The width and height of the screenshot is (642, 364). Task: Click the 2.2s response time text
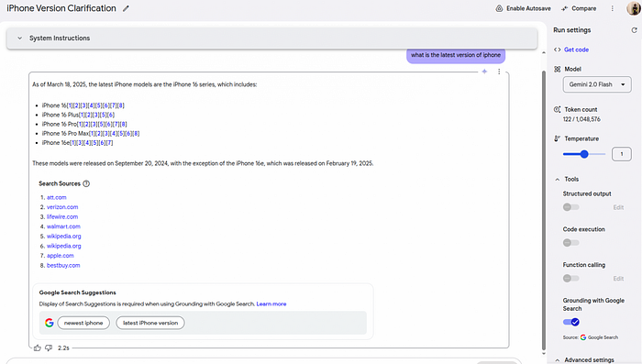pyautogui.click(x=63, y=348)
